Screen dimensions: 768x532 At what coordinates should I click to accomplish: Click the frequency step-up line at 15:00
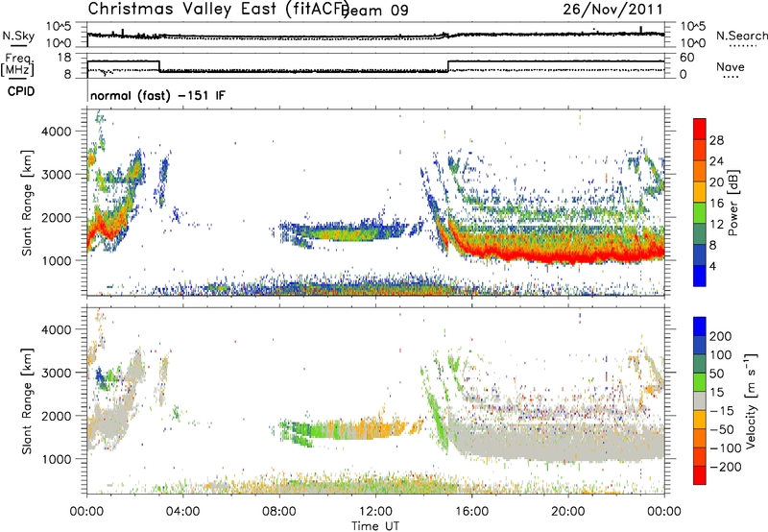point(448,66)
